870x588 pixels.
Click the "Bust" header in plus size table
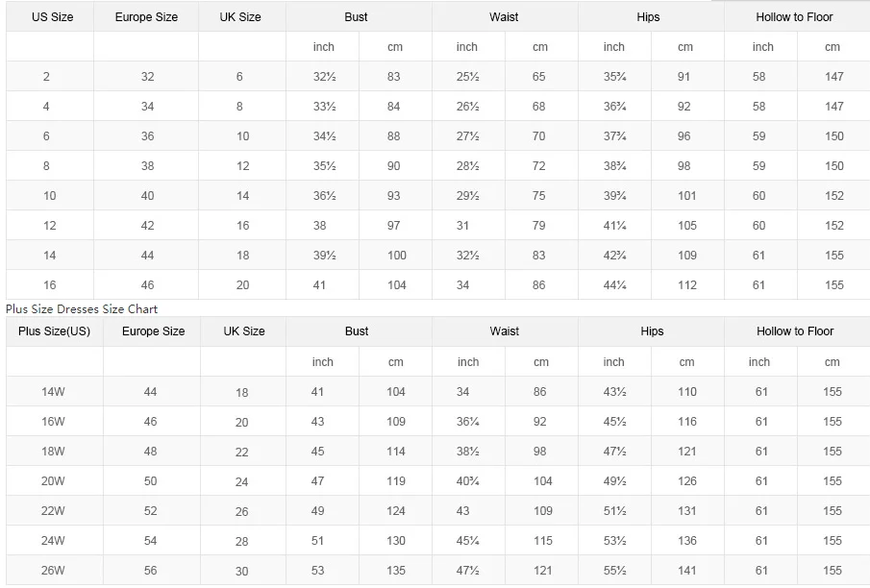(357, 331)
